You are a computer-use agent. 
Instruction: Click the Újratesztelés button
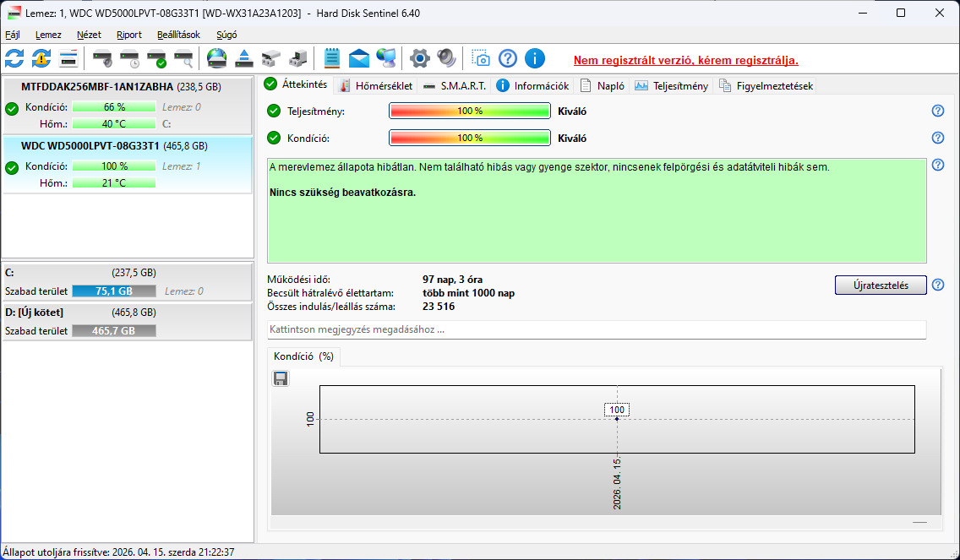[x=881, y=285]
